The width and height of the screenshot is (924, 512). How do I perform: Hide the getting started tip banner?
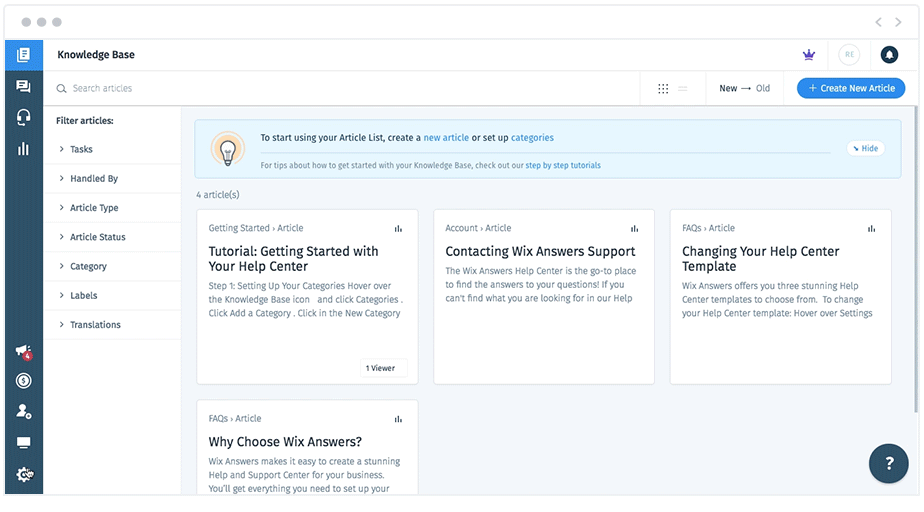click(865, 149)
